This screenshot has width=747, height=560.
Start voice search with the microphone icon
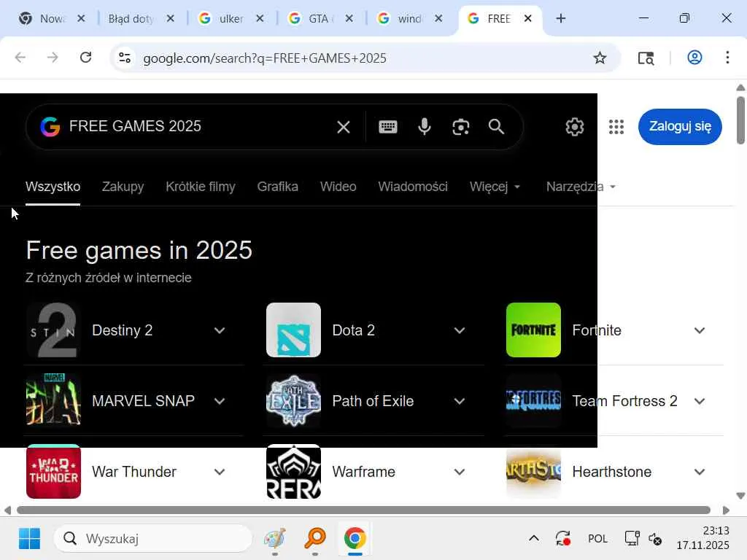(x=424, y=127)
